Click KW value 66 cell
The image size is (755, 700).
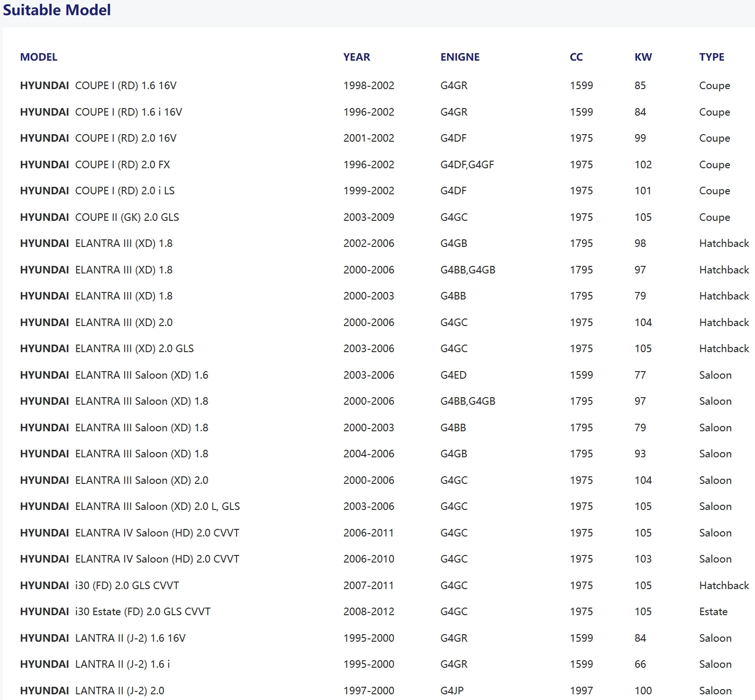[640, 664]
